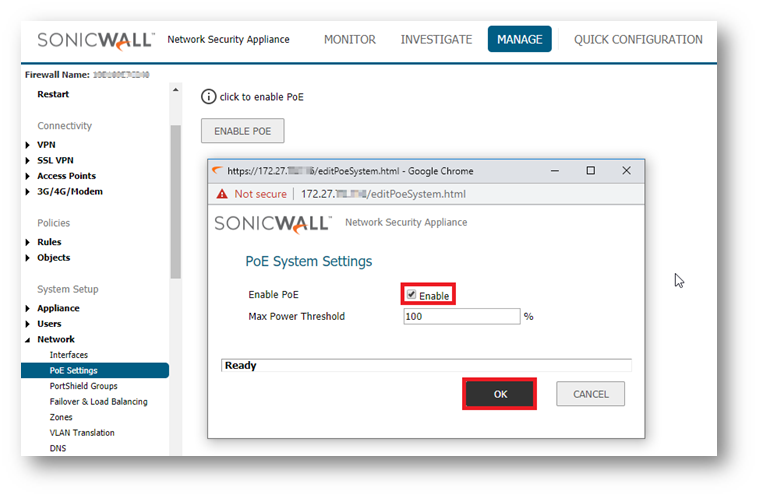Switch to the MONITOR tab
Screen dimensions: 759x498
click(349, 40)
